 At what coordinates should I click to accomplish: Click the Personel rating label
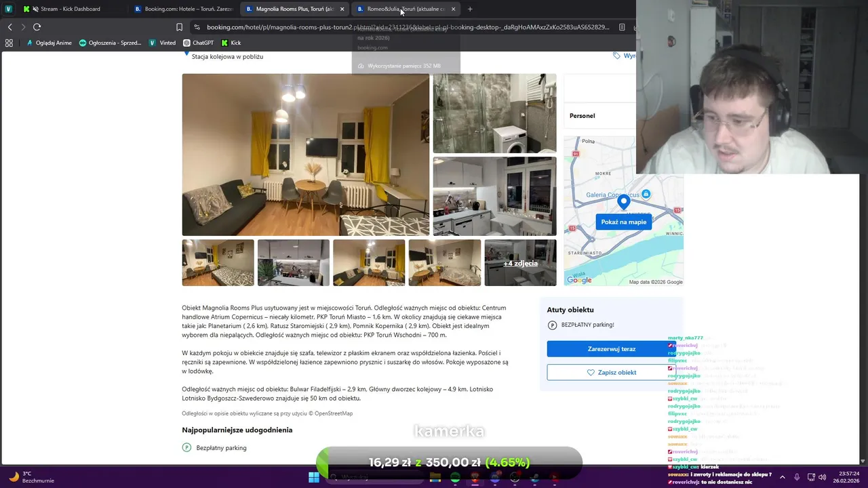coord(582,116)
